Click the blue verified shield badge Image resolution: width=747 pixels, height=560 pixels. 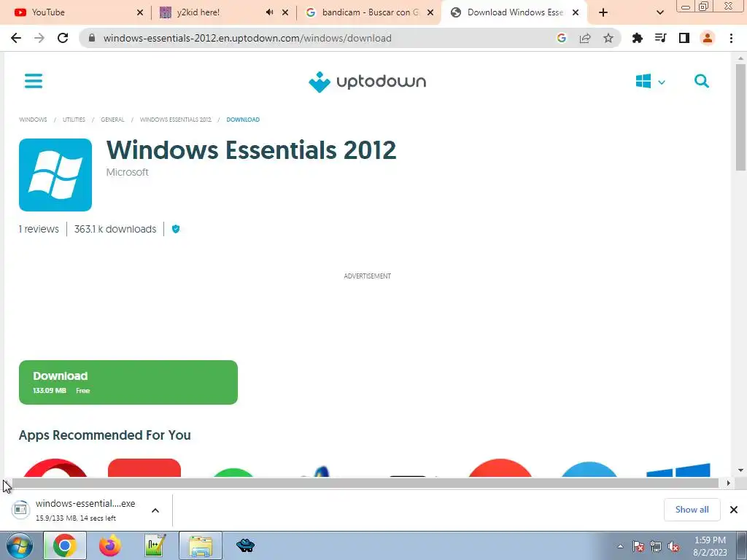point(176,229)
